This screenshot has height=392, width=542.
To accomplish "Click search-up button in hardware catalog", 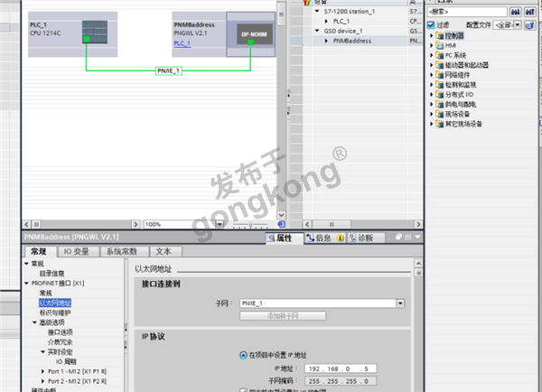I will [530, 12].
